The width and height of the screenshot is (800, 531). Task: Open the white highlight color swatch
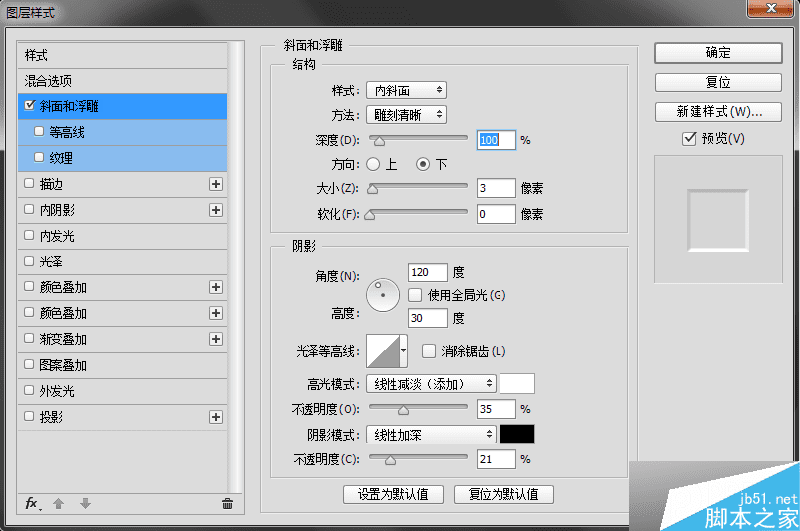[517, 384]
